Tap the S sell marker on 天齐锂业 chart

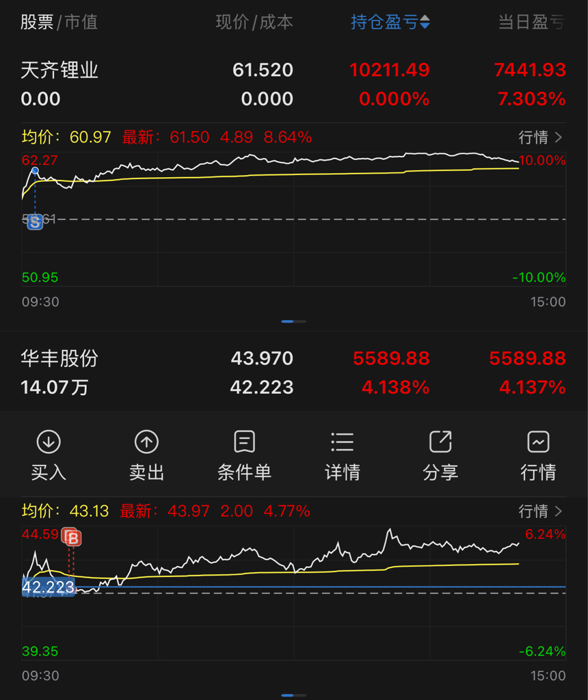click(x=35, y=221)
